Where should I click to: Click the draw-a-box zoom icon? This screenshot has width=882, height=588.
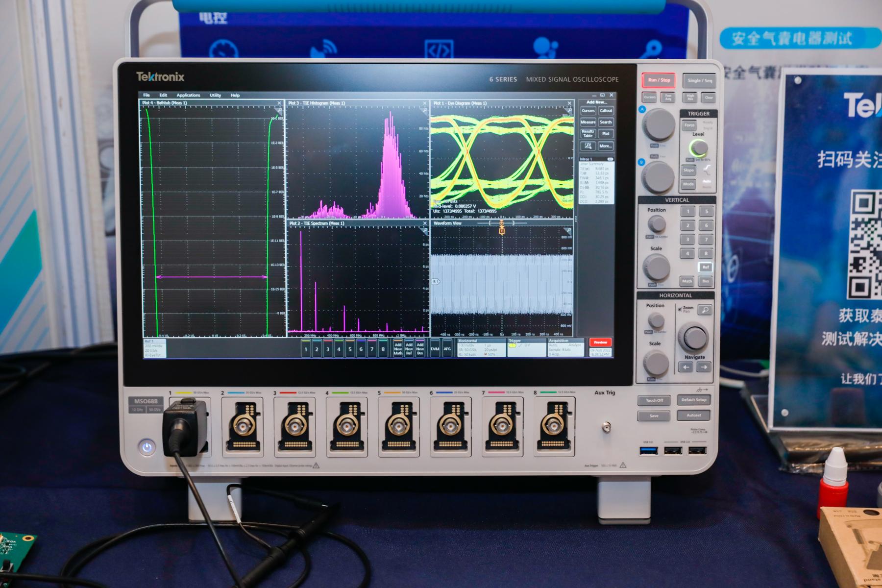click(x=588, y=146)
